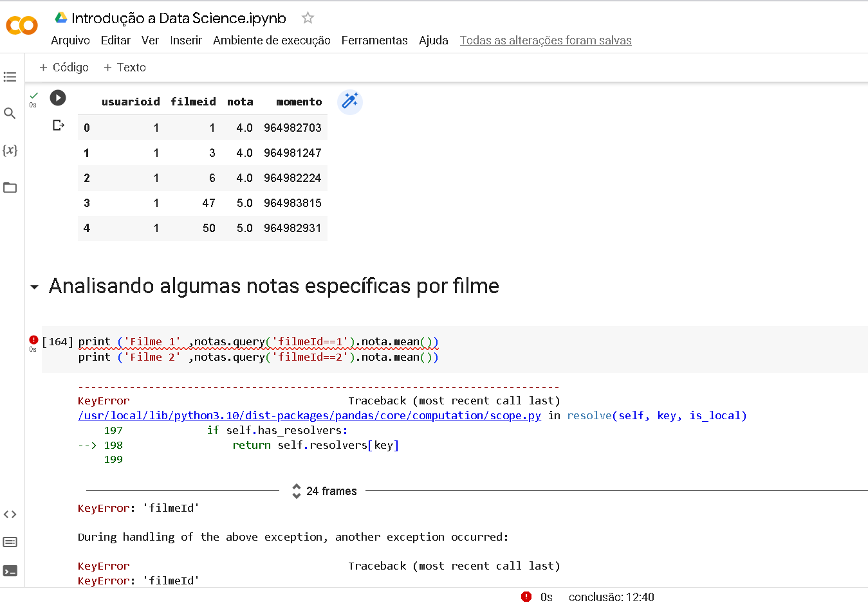Click the cell value 964982703
The height and width of the screenshot is (605, 868).
click(x=293, y=128)
